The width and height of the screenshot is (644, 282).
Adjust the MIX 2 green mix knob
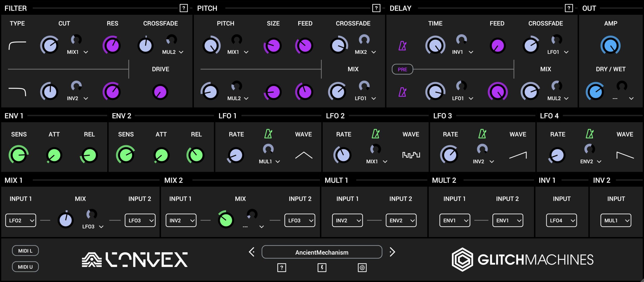(x=226, y=220)
